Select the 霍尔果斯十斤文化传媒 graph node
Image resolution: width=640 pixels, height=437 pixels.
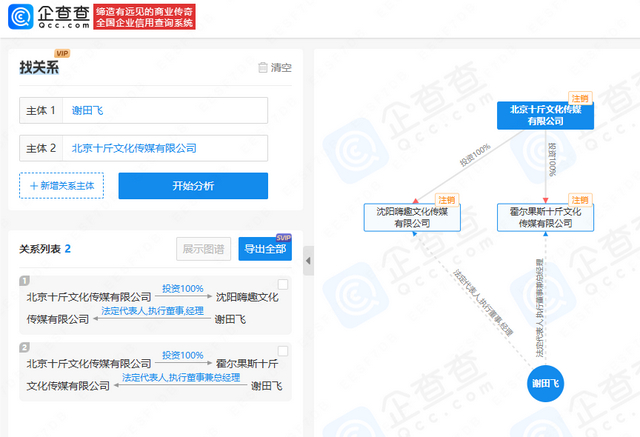(x=545, y=217)
